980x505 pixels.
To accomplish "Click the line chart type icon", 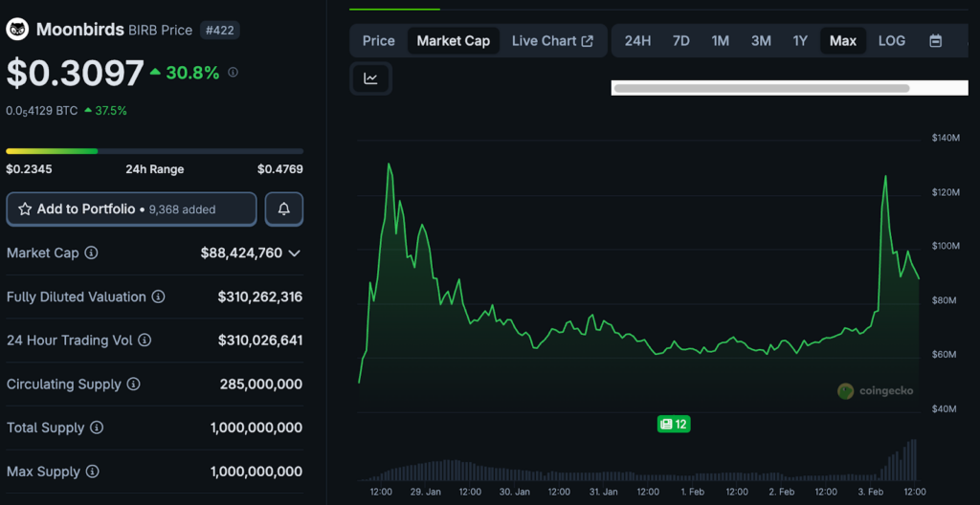I will coord(370,78).
